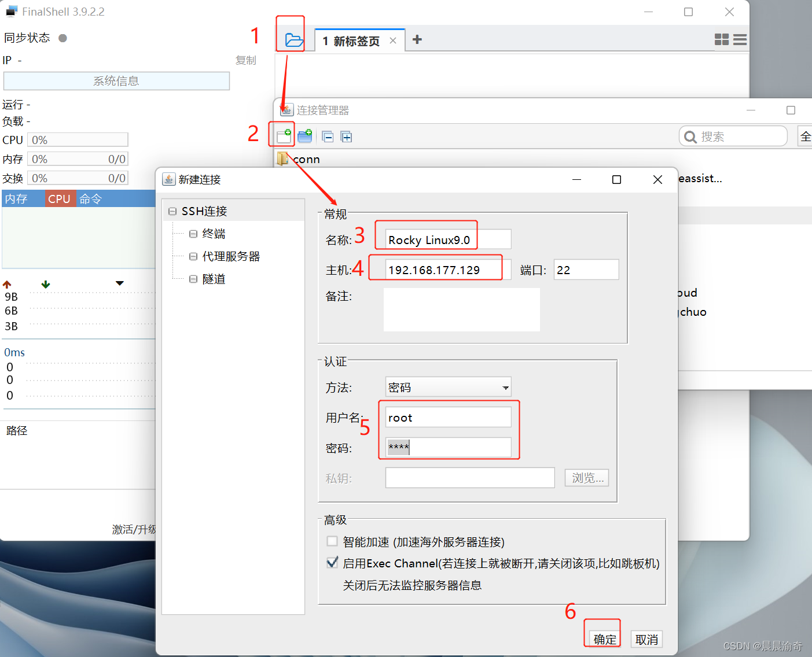The image size is (812, 657).
Task: Click the 端口 port input field
Action: click(586, 270)
